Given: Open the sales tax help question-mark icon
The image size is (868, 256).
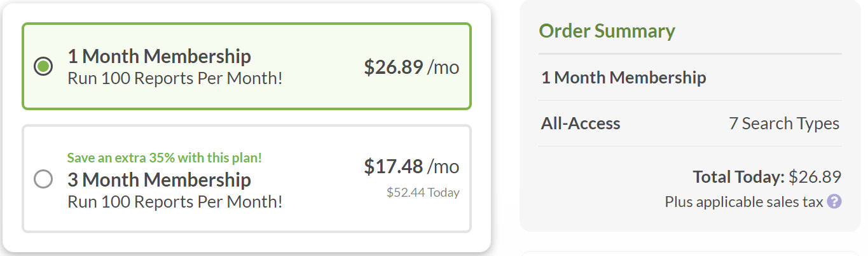Looking at the screenshot, I should point(835,202).
